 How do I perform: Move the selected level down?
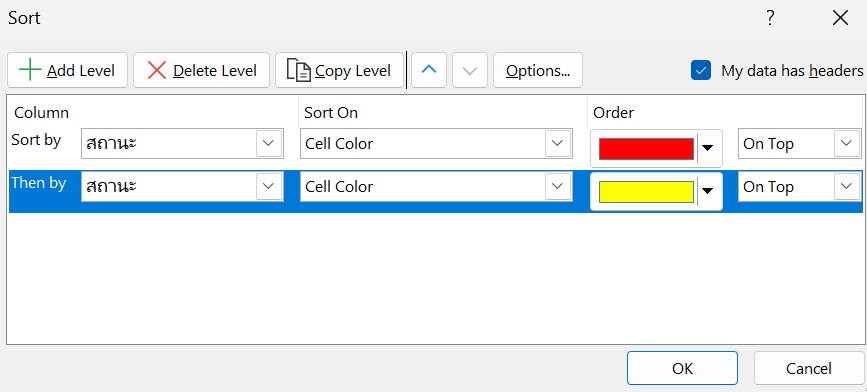click(470, 70)
